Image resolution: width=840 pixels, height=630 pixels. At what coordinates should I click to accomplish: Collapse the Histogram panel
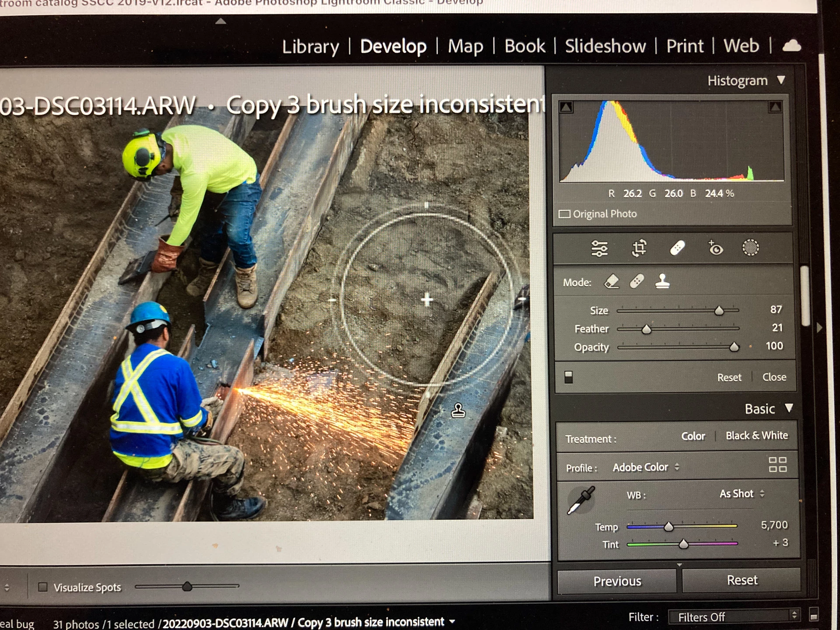point(781,80)
